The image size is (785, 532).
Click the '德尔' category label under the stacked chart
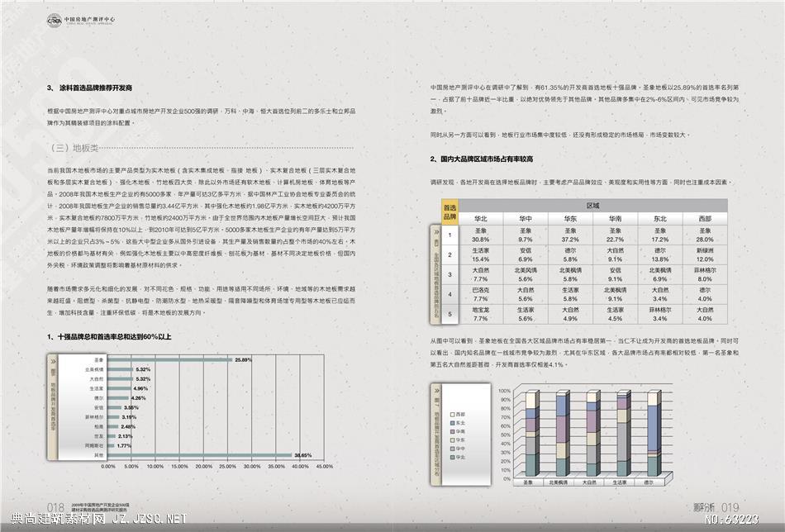649,482
